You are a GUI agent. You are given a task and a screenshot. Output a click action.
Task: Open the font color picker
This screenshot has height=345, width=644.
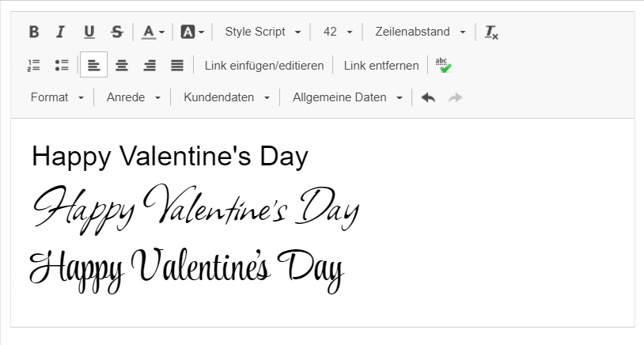tap(153, 32)
